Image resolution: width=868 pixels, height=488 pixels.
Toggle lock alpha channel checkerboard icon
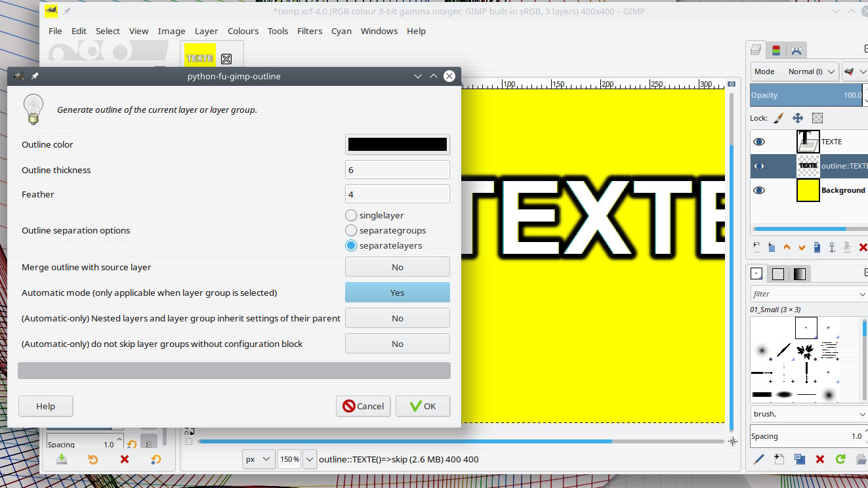point(817,118)
